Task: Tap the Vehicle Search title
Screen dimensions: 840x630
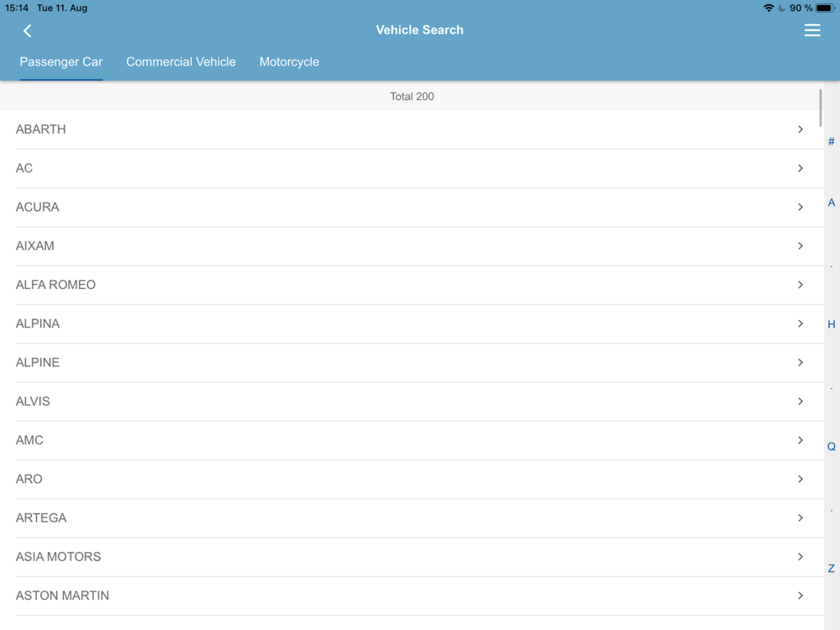Action: 419,30
